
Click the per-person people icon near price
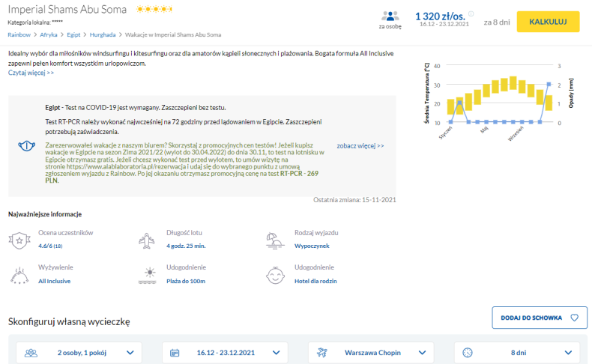click(x=390, y=16)
